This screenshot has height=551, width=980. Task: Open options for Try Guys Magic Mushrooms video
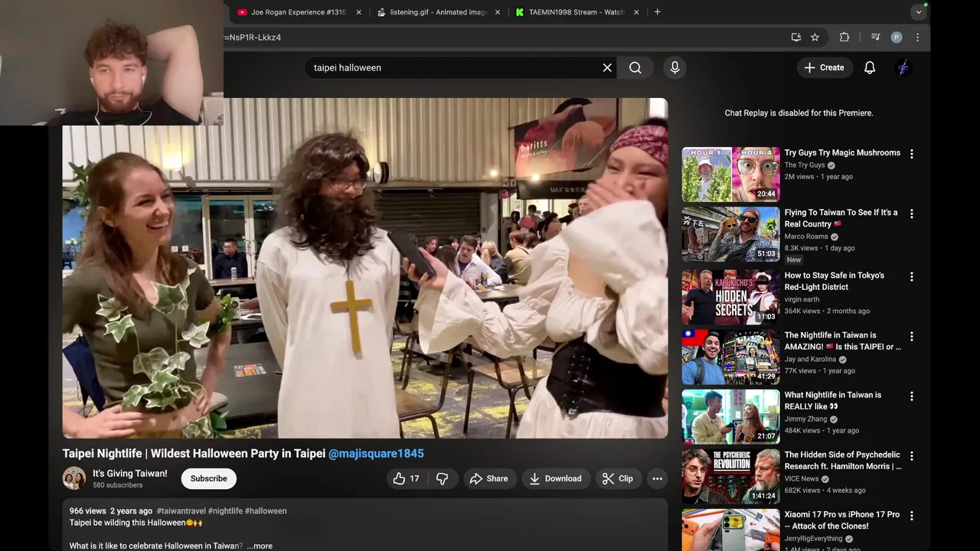(x=911, y=154)
